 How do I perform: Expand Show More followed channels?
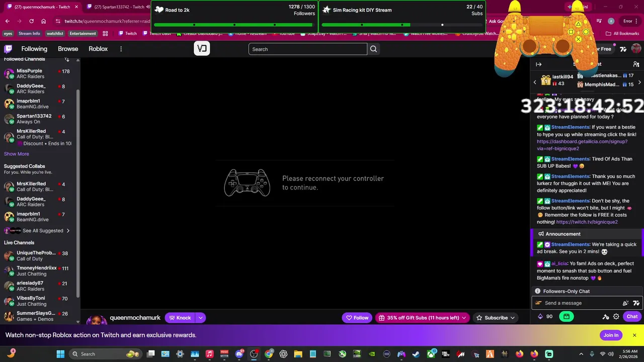click(x=17, y=154)
